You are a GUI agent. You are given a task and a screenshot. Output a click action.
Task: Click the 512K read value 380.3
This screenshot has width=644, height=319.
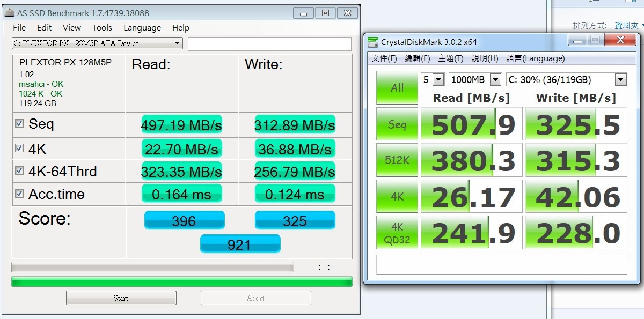tap(471, 160)
